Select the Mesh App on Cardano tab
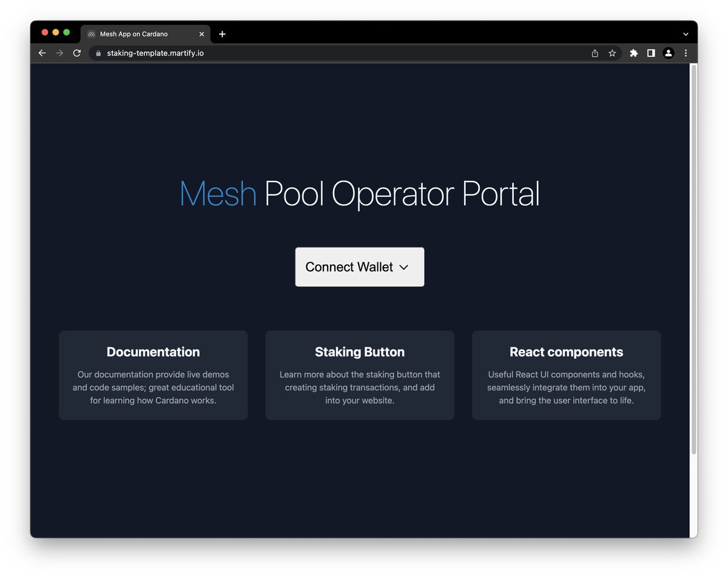The image size is (728, 578). [x=146, y=34]
